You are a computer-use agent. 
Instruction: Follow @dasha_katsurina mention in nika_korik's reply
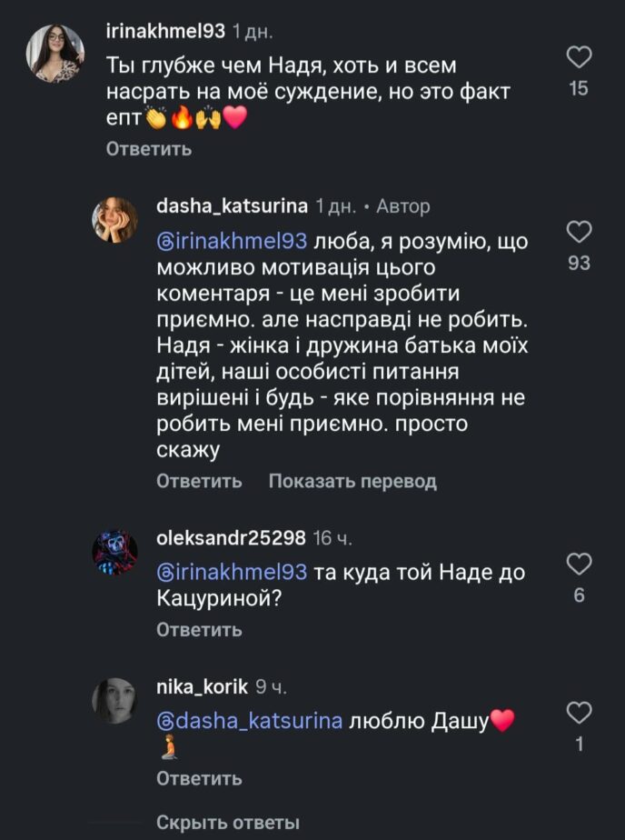(249, 721)
